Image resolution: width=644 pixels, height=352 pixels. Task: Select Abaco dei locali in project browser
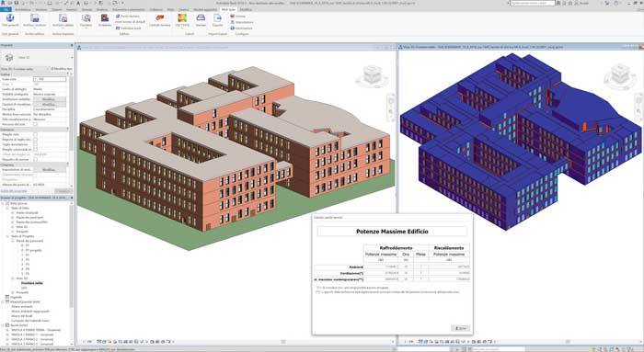point(22,316)
